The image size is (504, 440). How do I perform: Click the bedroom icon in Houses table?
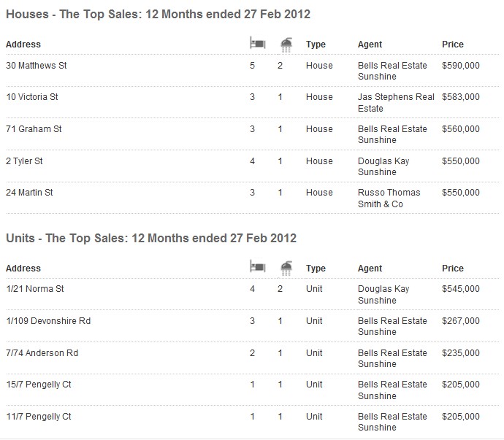tap(257, 43)
